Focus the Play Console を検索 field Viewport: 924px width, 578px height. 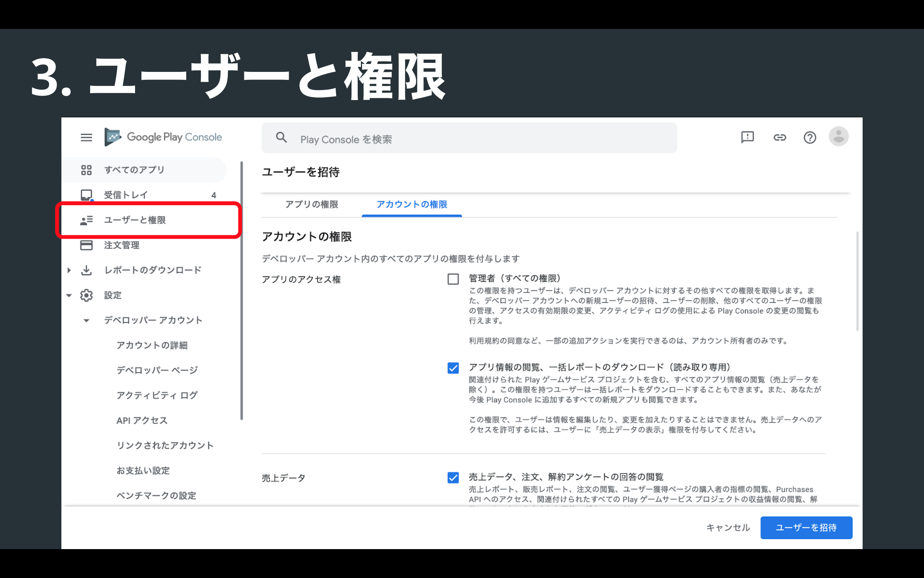point(469,138)
